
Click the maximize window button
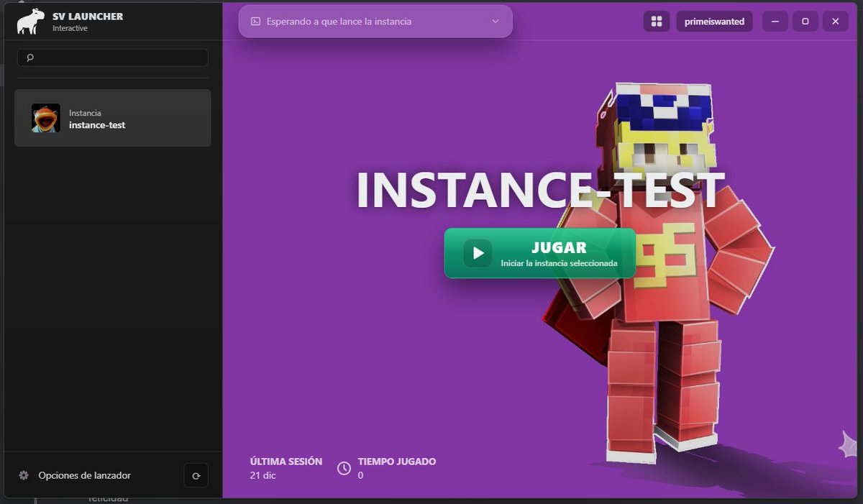tap(805, 21)
